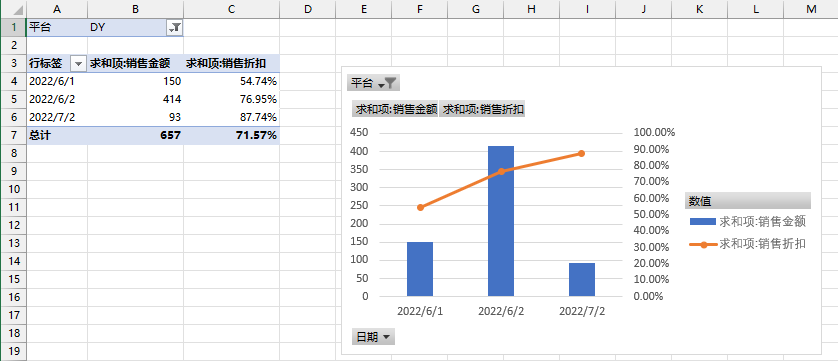
Task: Click cell with date 2022/6/2 in table
Action: point(57,99)
